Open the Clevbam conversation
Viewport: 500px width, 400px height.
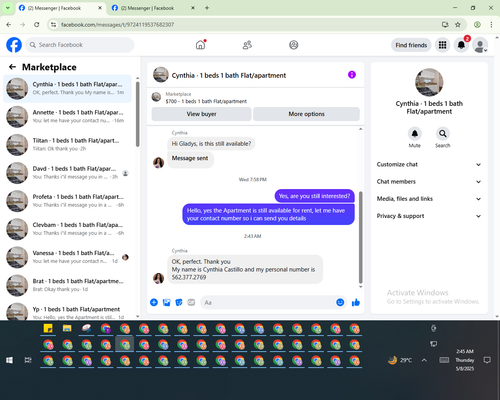67,229
